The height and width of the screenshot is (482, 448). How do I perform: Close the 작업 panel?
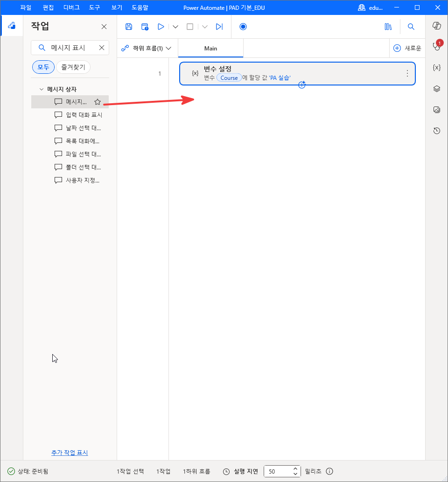pos(104,27)
